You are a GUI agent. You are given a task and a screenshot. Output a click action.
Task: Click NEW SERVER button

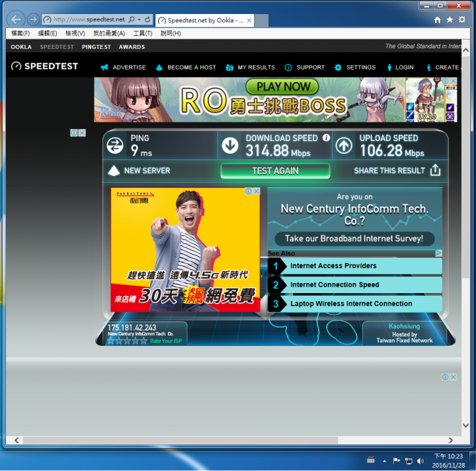[x=139, y=171]
